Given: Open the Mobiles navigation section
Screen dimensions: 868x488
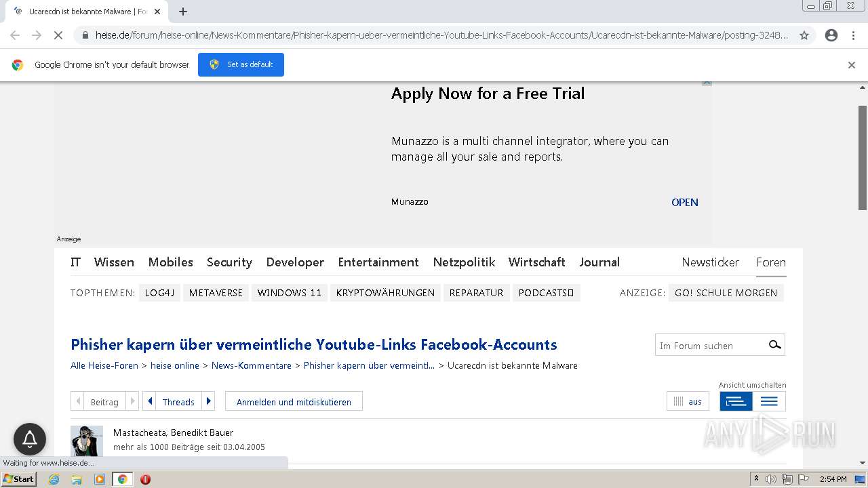Looking at the screenshot, I should (x=171, y=262).
